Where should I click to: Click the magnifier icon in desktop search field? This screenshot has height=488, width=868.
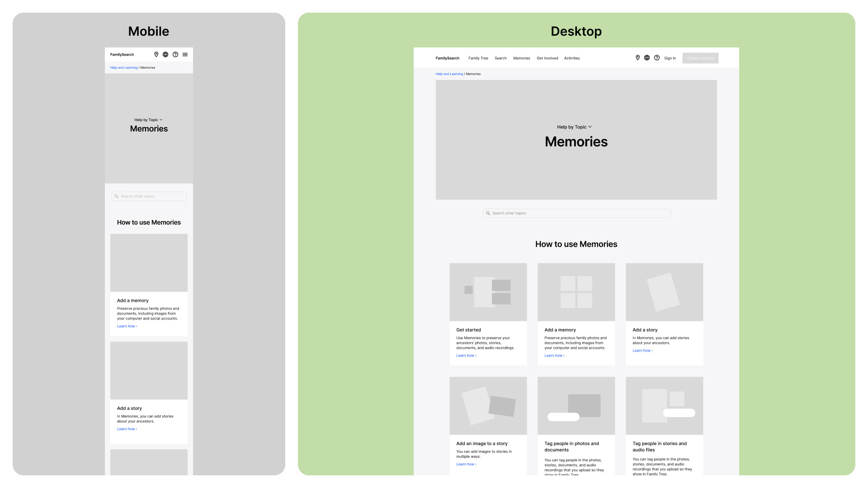pos(488,213)
